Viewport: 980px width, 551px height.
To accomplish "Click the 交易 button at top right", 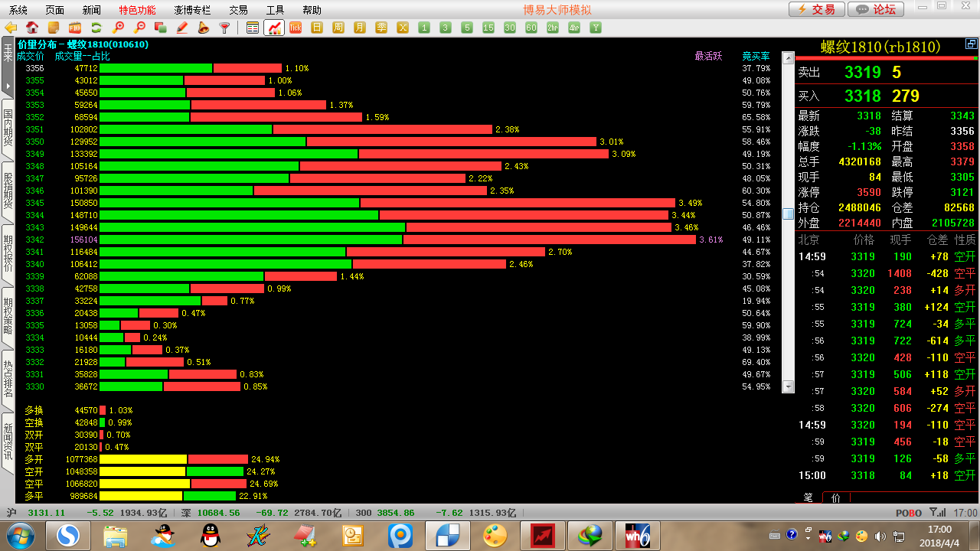I will [817, 9].
